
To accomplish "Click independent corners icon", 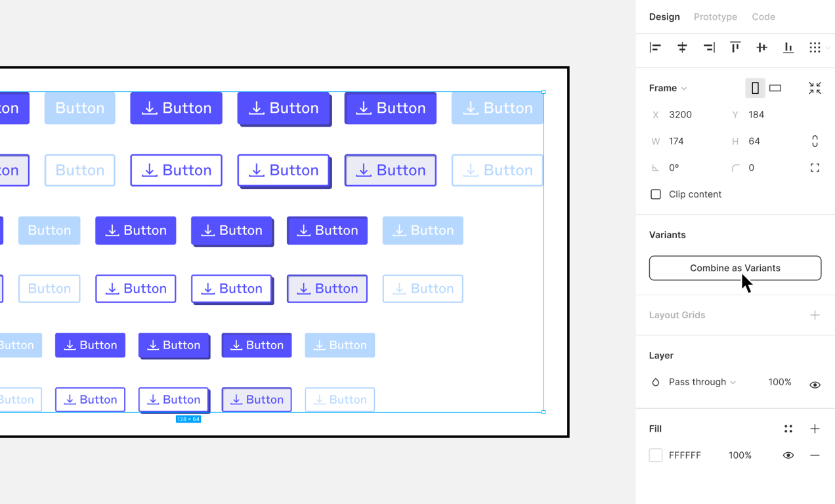I will click(x=815, y=168).
